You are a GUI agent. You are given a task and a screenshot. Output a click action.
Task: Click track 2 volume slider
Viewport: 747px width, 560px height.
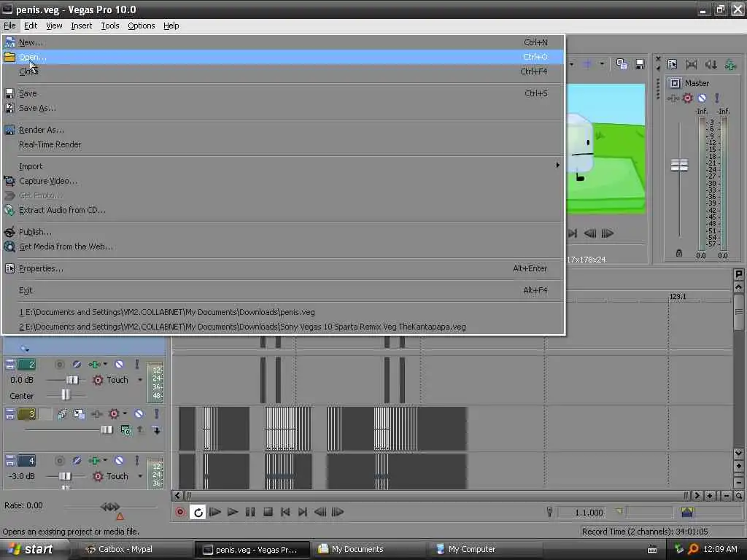[x=72, y=380]
